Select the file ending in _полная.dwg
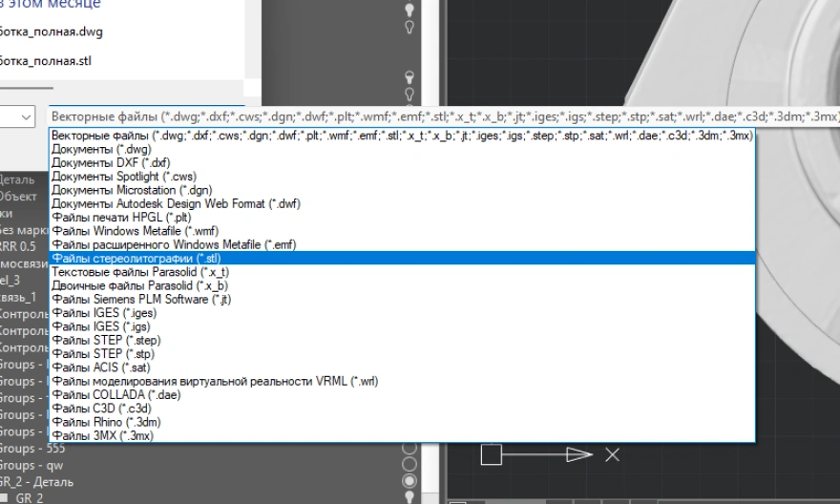 51,31
